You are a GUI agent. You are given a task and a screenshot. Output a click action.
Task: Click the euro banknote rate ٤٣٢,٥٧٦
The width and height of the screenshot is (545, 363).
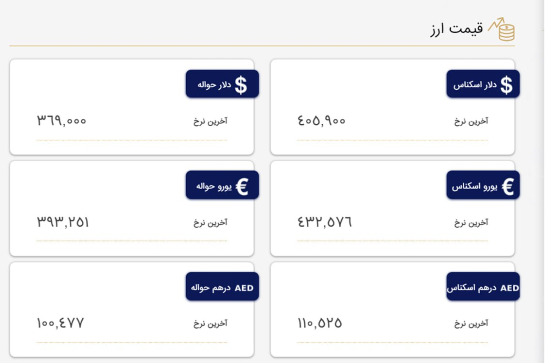coord(324,222)
